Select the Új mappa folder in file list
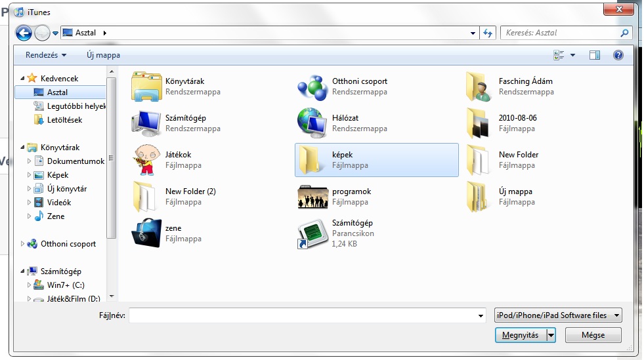The height and width of the screenshot is (360, 644). point(500,197)
